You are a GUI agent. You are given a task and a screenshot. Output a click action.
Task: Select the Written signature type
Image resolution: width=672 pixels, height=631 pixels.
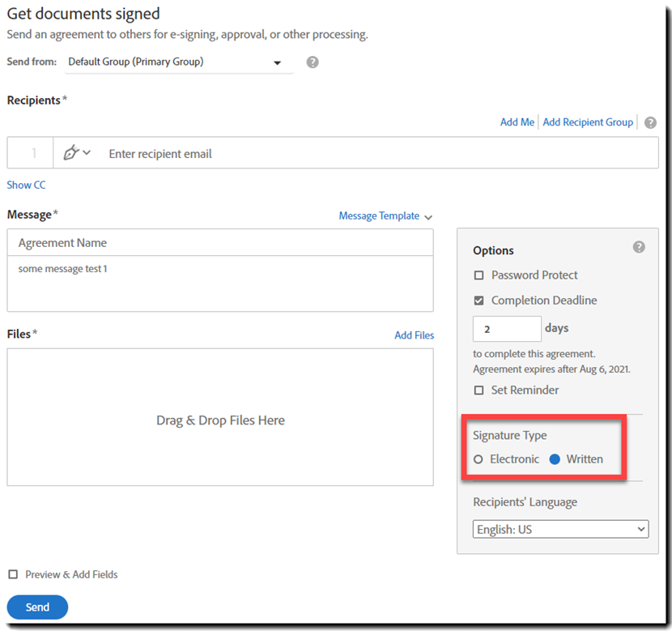click(555, 459)
